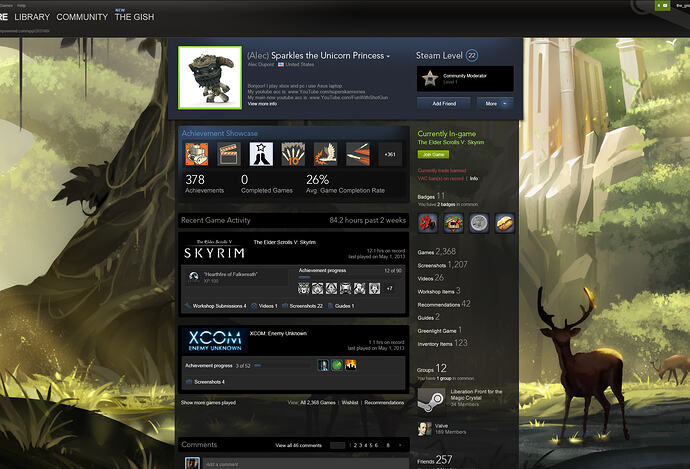690x469 pixels.
Task: Open the green wreath badge
Action: coord(453,223)
